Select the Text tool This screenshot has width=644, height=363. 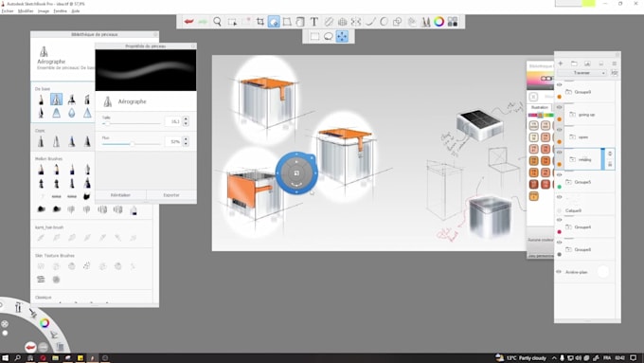point(313,22)
